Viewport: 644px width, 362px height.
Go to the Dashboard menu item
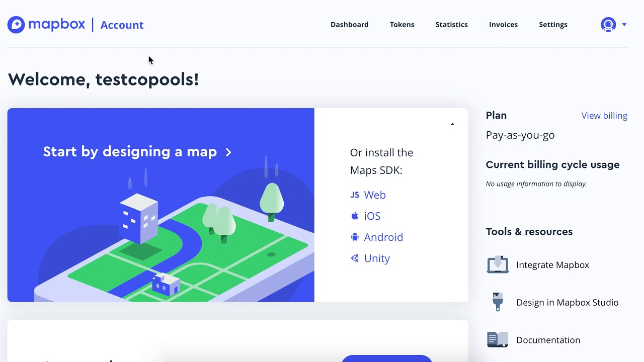pyautogui.click(x=350, y=25)
